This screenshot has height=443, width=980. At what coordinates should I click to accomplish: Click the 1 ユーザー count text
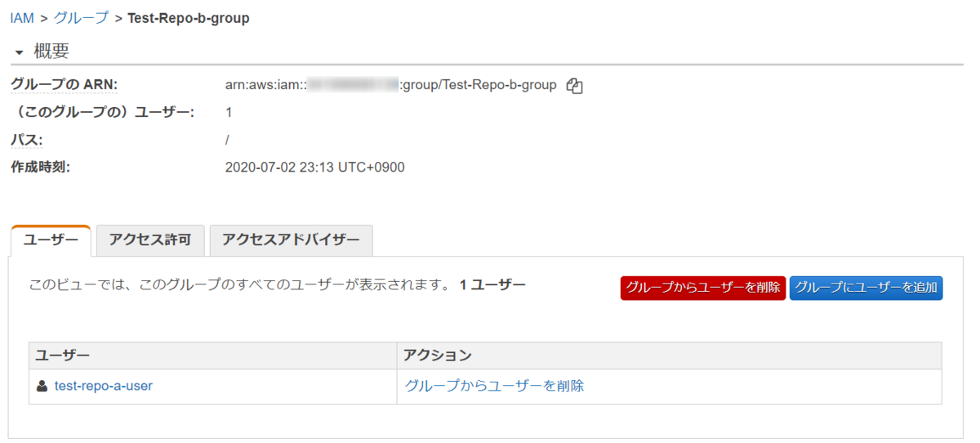tap(493, 284)
